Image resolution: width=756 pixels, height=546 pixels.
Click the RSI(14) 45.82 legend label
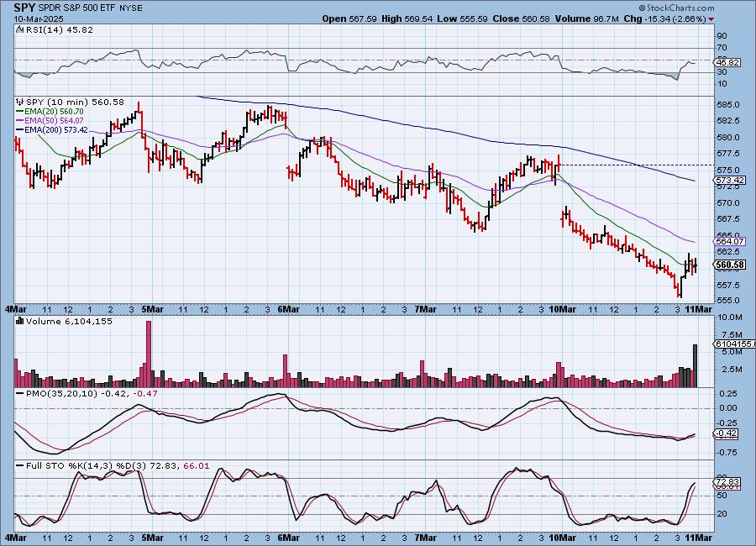pos(60,29)
